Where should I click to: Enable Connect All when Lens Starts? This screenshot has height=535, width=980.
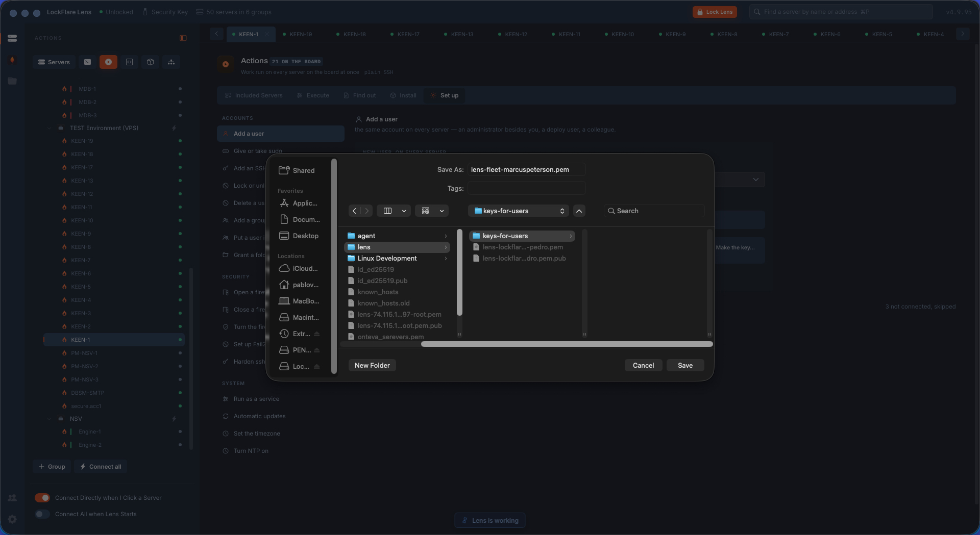[x=42, y=514]
